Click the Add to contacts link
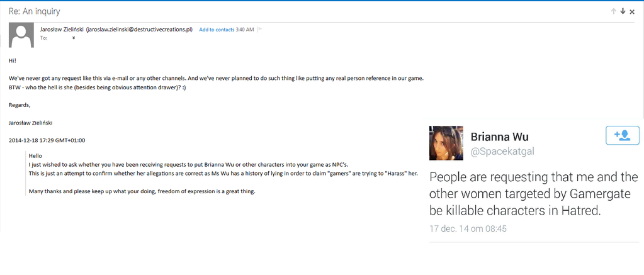This screenshot has height=275, width=644. (217, 30)
